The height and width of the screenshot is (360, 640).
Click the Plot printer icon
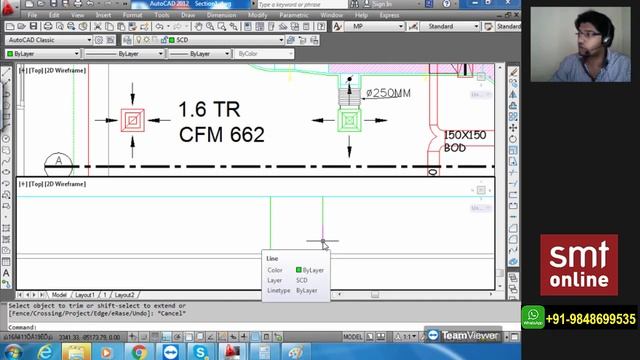(48, 27)
